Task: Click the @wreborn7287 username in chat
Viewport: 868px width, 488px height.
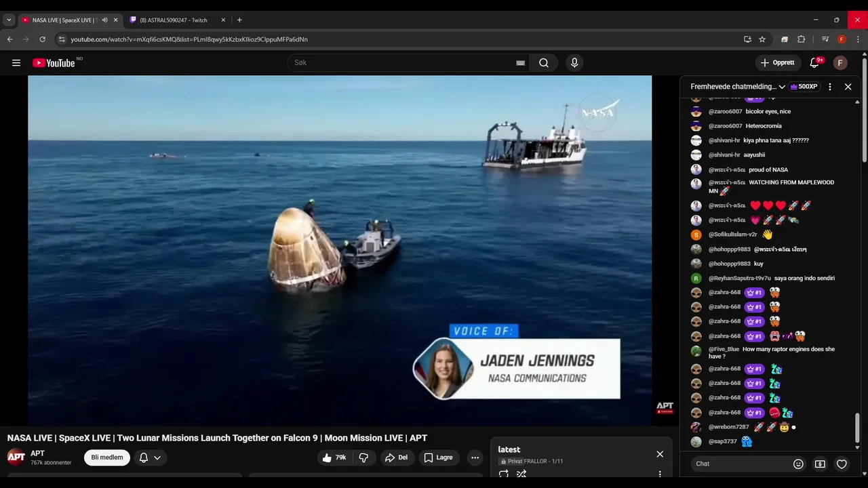Action: [x=729, y=427]
